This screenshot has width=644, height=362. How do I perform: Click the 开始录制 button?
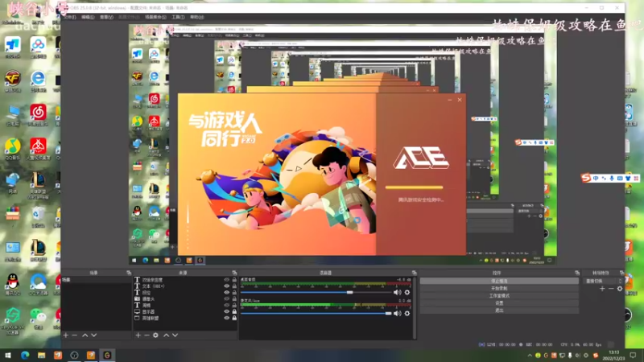(499, 289)
